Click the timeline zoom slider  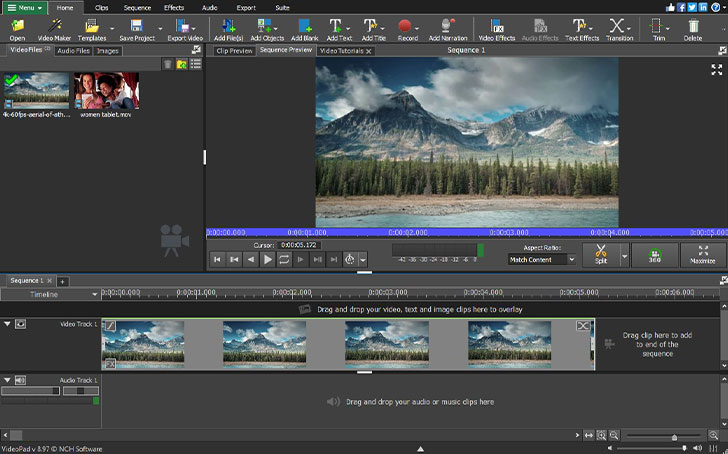point(673,437)
